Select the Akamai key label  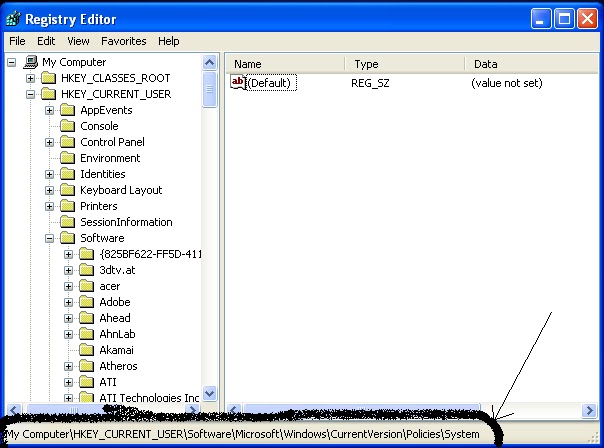(116, 350)
